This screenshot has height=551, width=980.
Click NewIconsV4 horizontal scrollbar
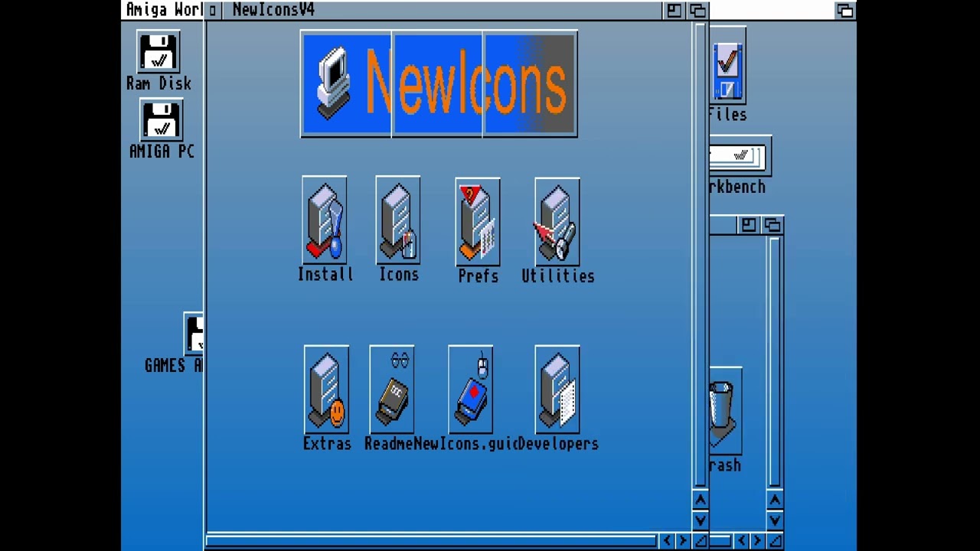point(431,541)
